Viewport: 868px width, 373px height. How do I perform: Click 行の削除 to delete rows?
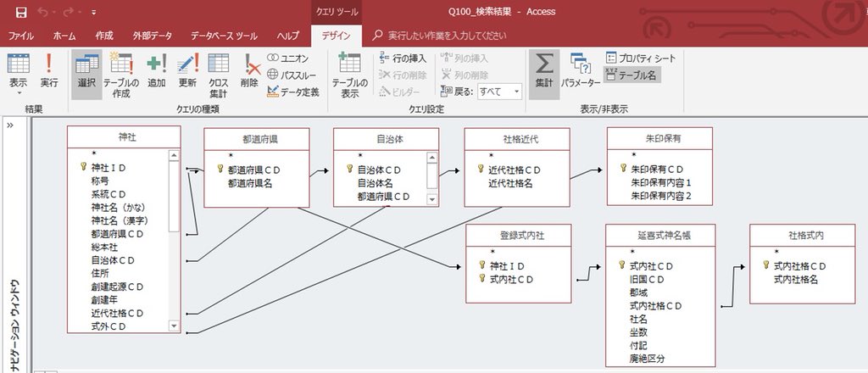(x=403, y=75)
